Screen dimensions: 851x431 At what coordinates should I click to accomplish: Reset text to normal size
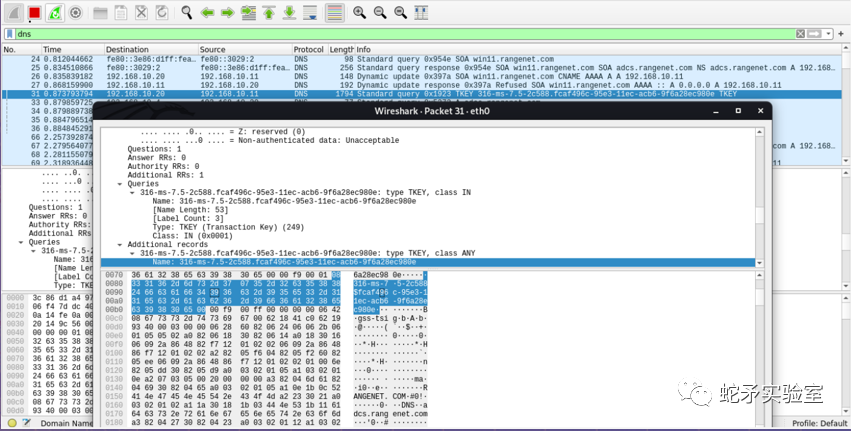tap(401, 12)
